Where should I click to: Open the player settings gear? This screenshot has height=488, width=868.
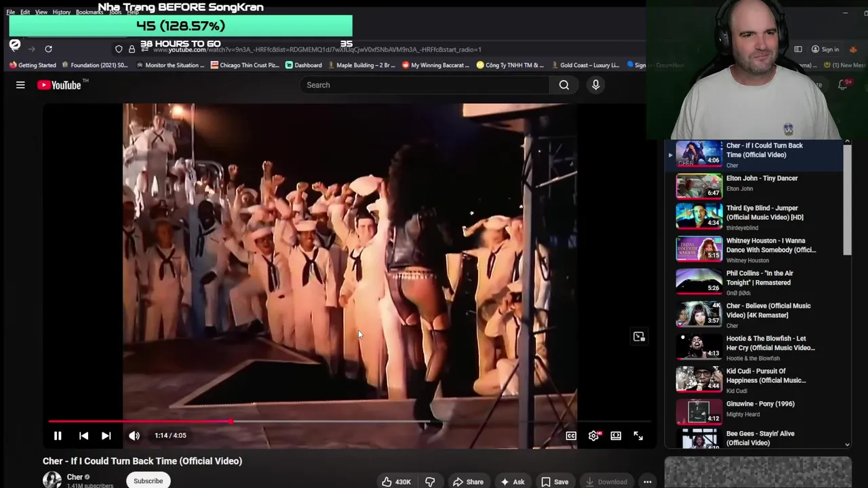[593, 436]
